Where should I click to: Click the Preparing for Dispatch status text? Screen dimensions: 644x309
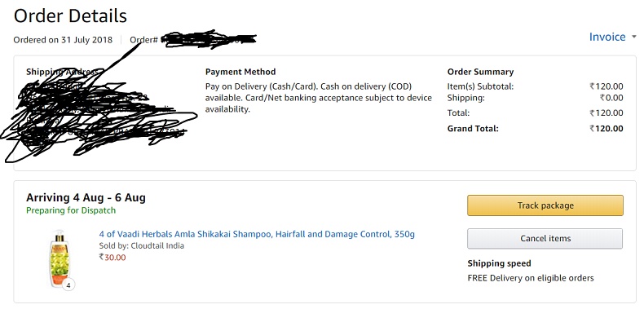[71, 210]
